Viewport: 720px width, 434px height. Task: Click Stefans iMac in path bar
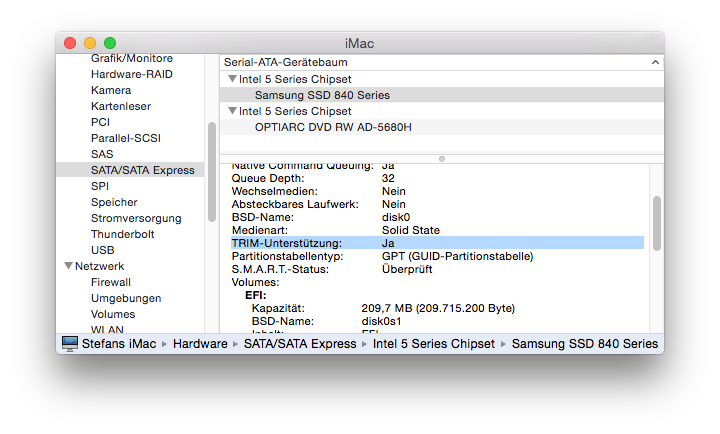click(x=119, y=344)
